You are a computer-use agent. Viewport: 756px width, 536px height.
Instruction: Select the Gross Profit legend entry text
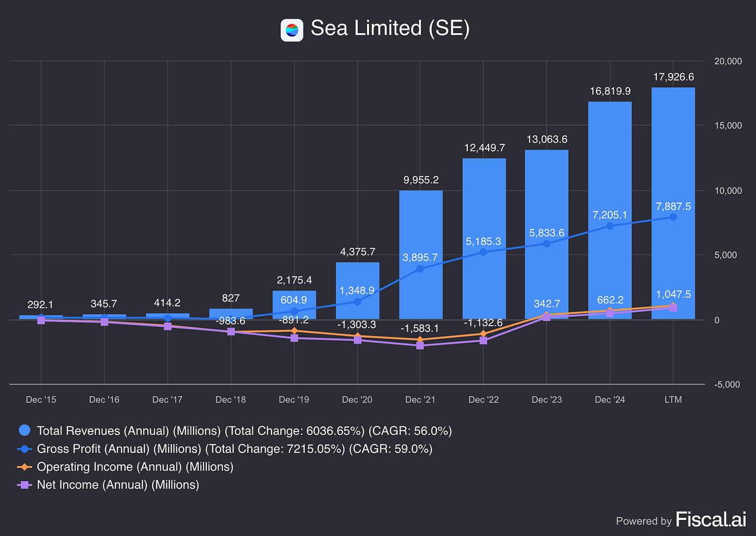pyautogui.click(x=235, y=449)
